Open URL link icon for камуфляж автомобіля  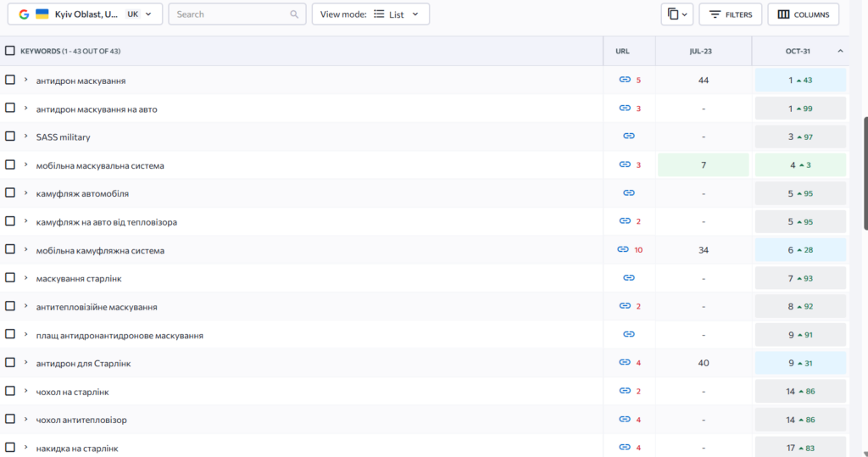629,192
